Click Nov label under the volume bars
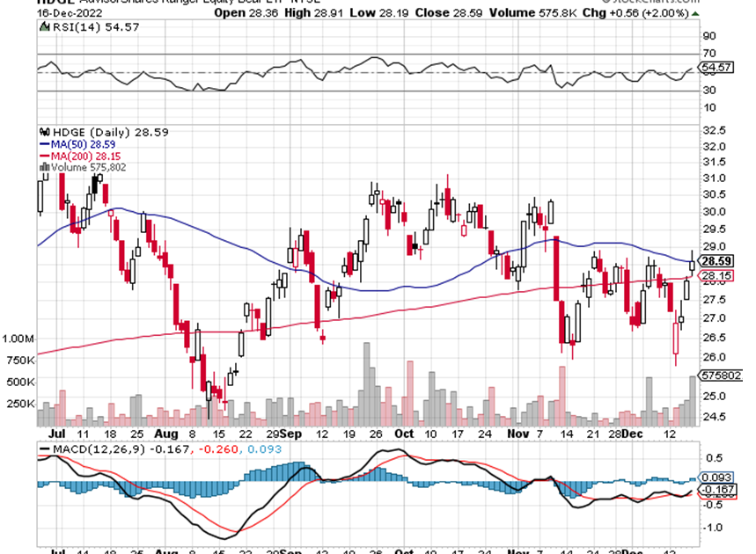756x554 pixels. [x=517, y=434]
